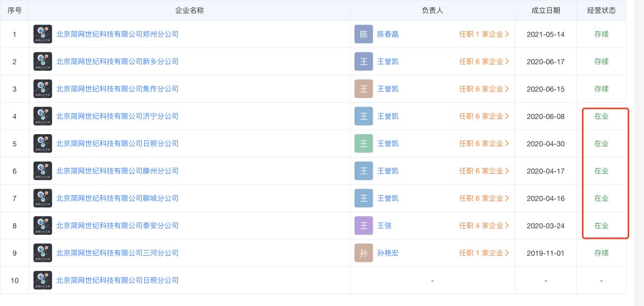
Task: Click the company logo next to 泰安分公司
Action: pos(43,226)
